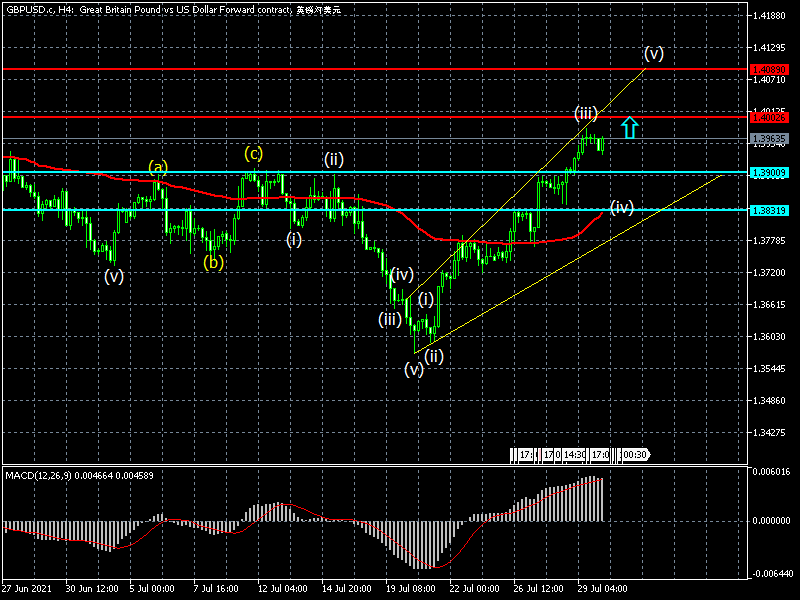
Task: Click the red 1.40320 price tag
Action: pos(772,70)
